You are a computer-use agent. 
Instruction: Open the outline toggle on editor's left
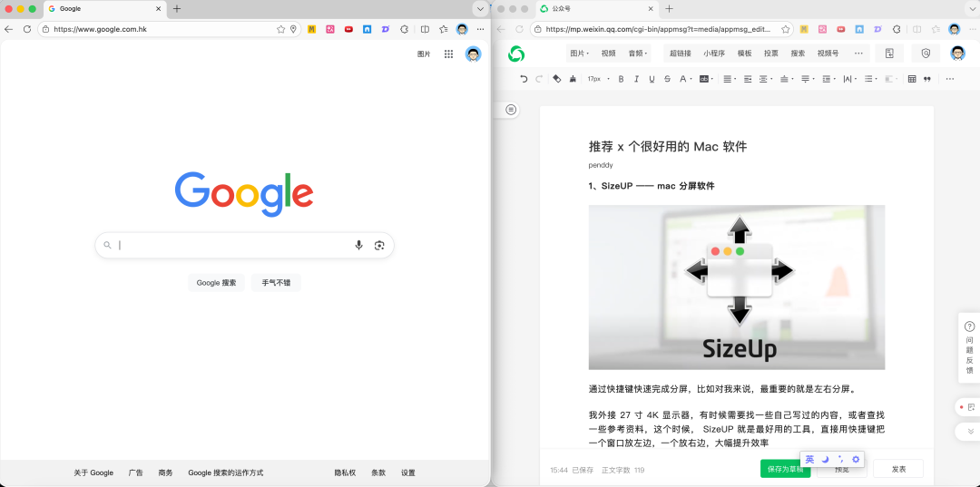[x=511, y=110]
